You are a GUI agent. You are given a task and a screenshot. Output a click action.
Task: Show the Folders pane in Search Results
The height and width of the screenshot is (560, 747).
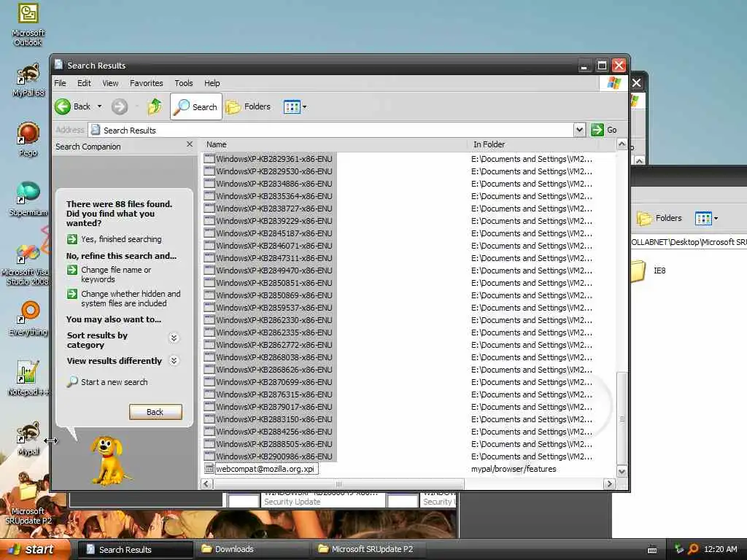tap(248, 106)
